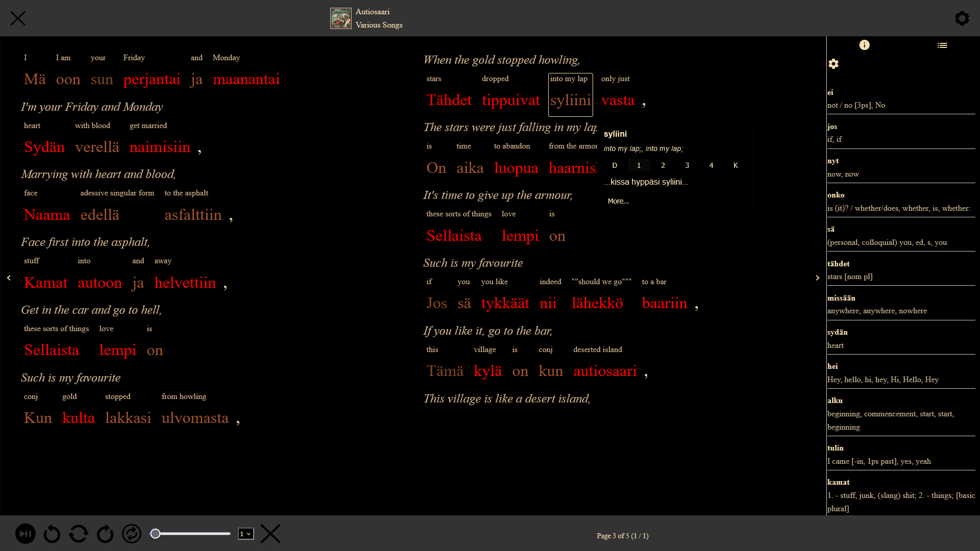Open the info tab icon in sidebar

864,45
